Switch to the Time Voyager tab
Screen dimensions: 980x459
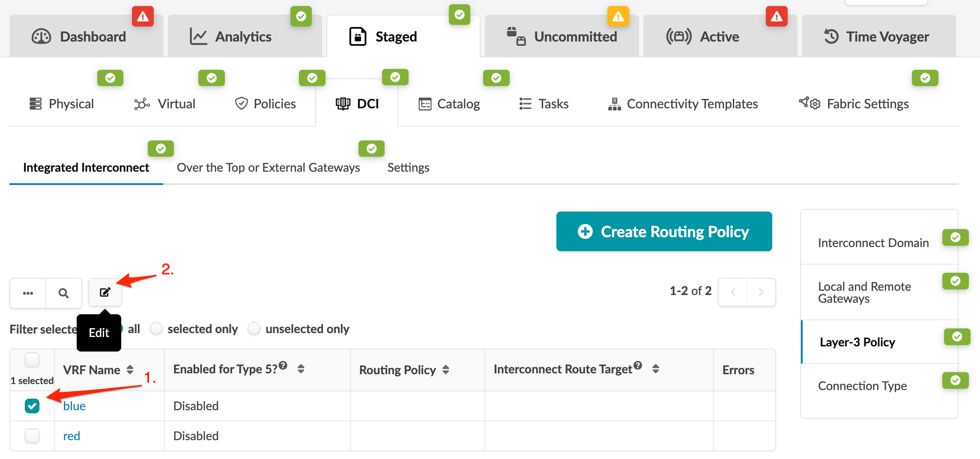878,37
